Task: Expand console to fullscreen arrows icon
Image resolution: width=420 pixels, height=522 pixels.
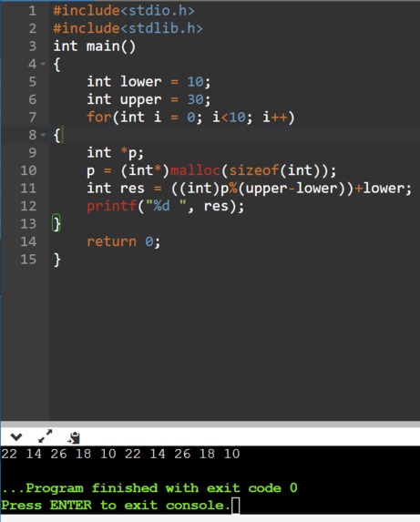Action: (46, 436)
